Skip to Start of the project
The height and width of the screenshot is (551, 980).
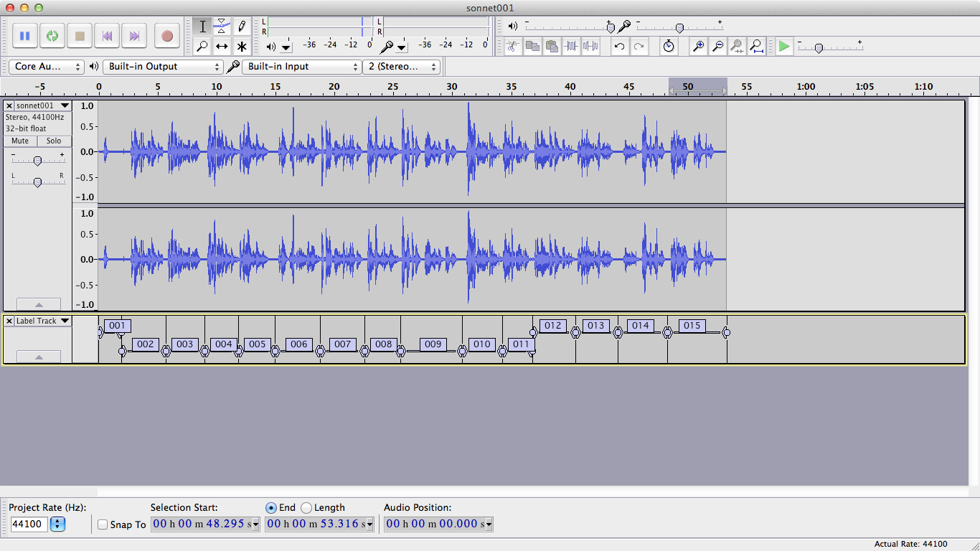(107, 36)
